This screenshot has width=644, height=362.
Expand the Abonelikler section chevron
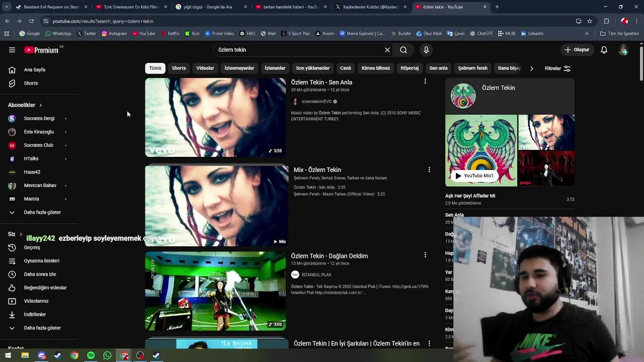(40, 105)
